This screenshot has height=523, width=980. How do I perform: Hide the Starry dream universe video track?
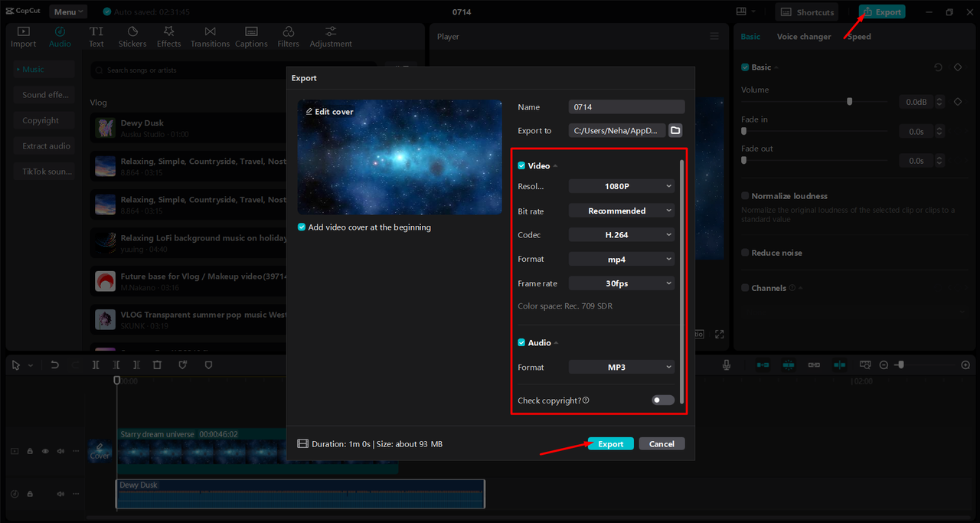coord(45,452)
